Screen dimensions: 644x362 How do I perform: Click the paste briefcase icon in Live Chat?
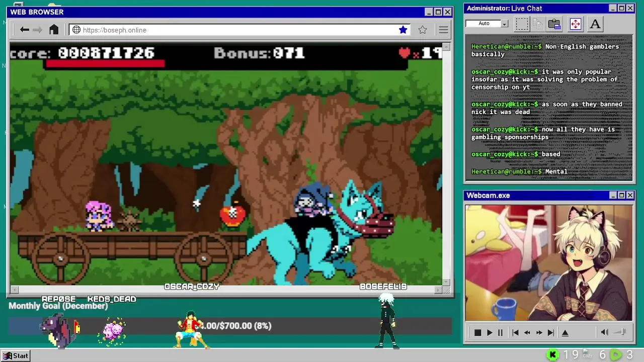[x=554, y=24]
